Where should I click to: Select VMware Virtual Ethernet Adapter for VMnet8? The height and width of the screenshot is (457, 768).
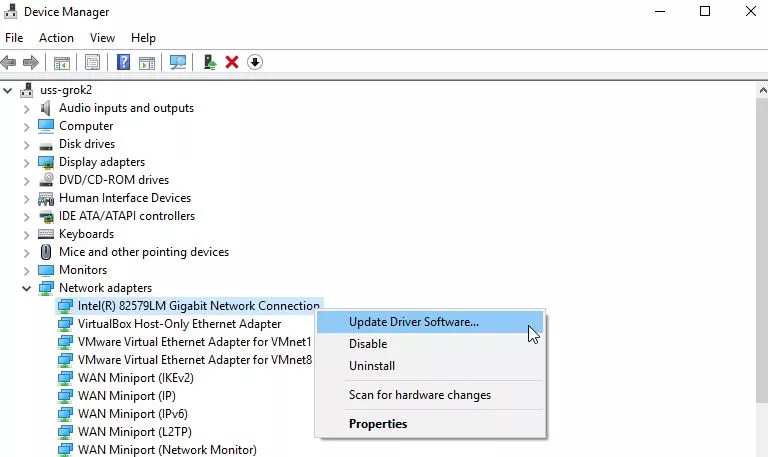tap(194, 360)
